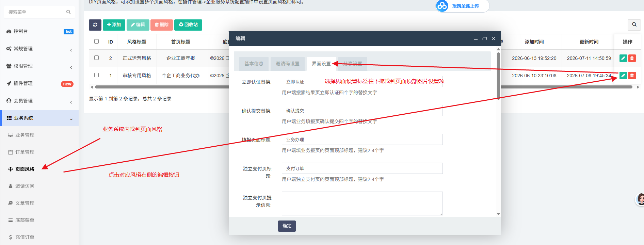Click the 删除 toolbar button
Image resolution: width=644 pixels, height=245 pixels.
click(162, 25)
